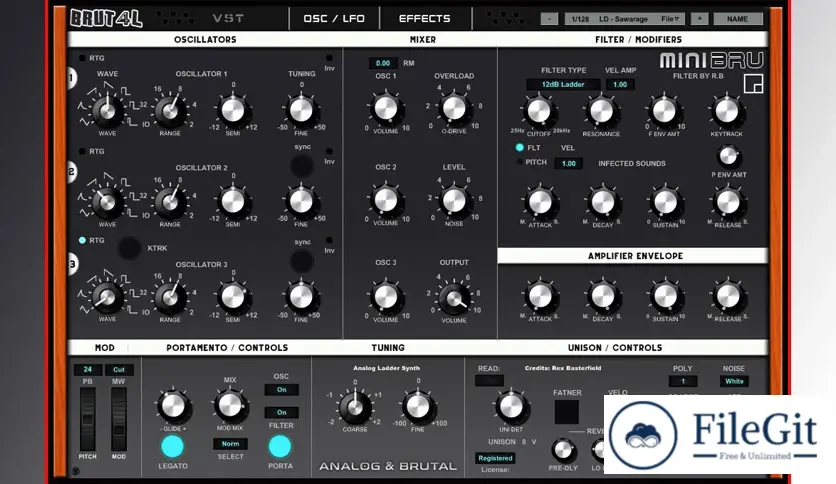Viewport: 836px width, 484px height.
Task: Toggle the KTRK button for Oscillator 3
Action: pos(129,248)
